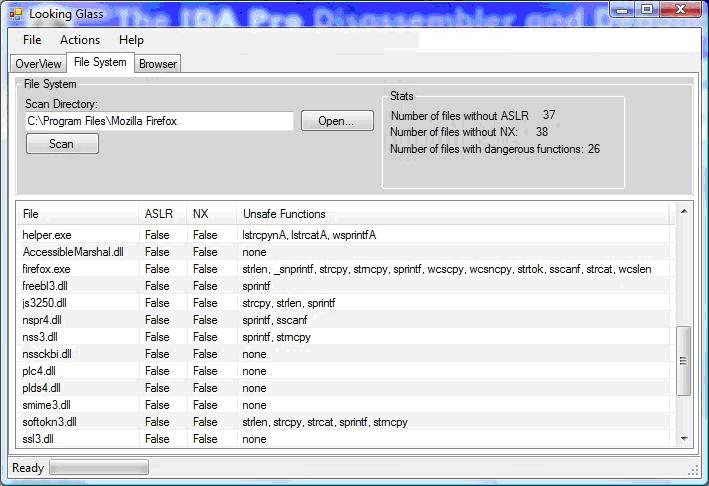
Task: Select the smime3.dll row
Action: click(344, 405)
